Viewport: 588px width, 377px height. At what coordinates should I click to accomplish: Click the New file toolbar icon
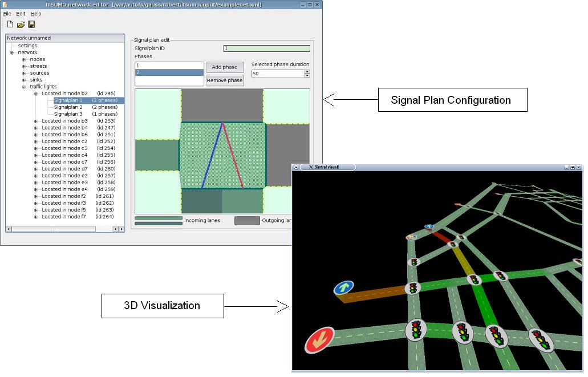point(10,25)
